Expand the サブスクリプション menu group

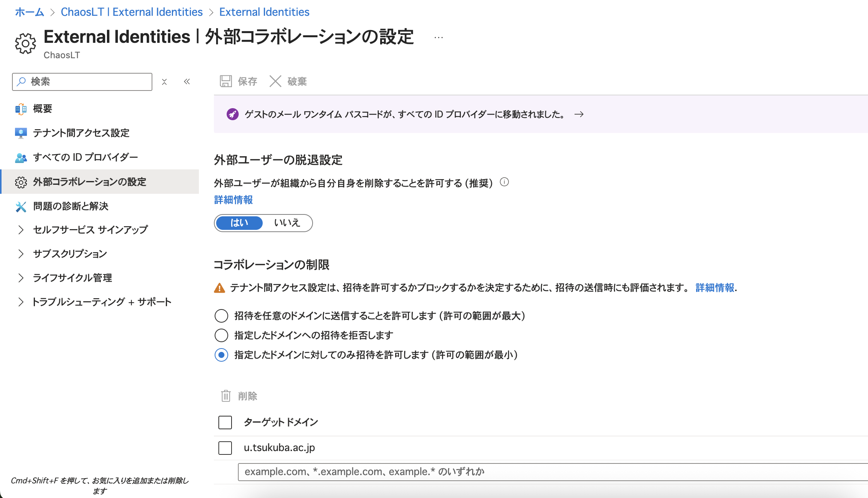point(21,254)
